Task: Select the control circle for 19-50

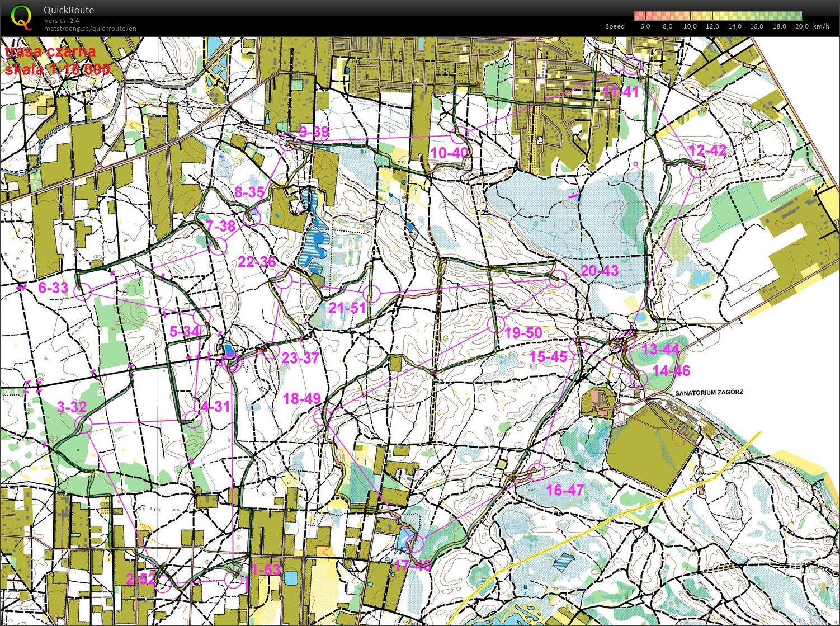Action: click(x=495, y=324)
